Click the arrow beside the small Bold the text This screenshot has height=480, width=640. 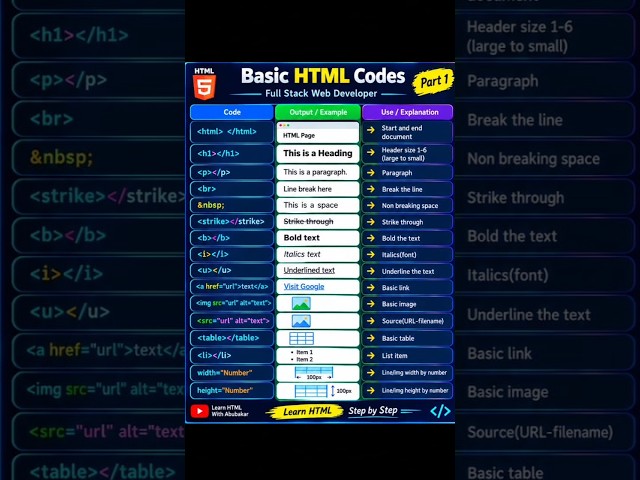(x=371, y=238)
